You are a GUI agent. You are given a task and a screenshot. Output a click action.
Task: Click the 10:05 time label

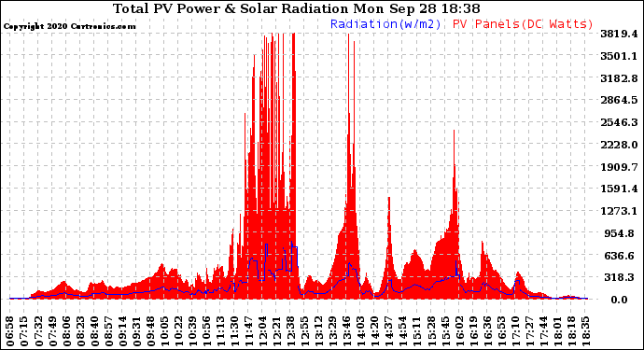pyautogui.click(x=164, y=331)
